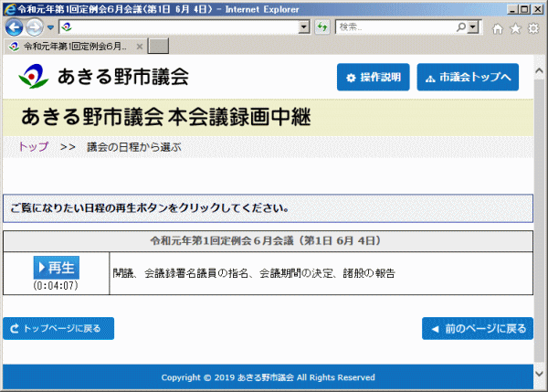Open the recent pages dropdown arrow

[x=50, y=27]
